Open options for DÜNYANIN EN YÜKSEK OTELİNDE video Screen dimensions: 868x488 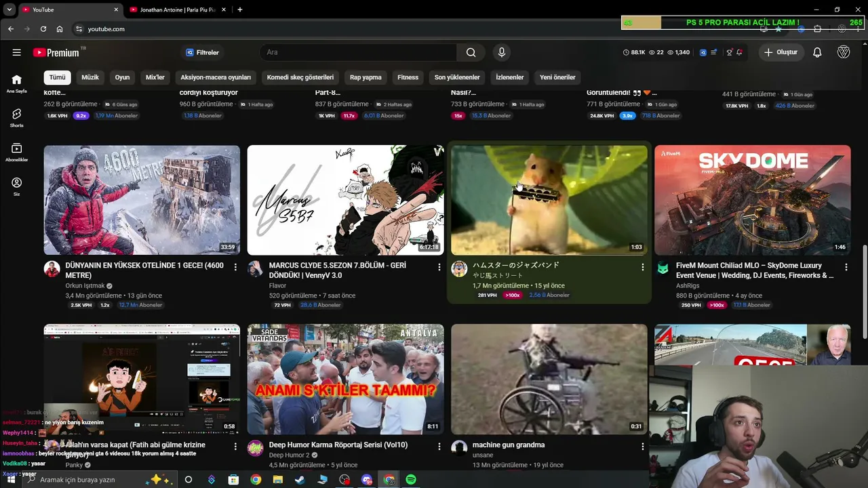[235, 267]
